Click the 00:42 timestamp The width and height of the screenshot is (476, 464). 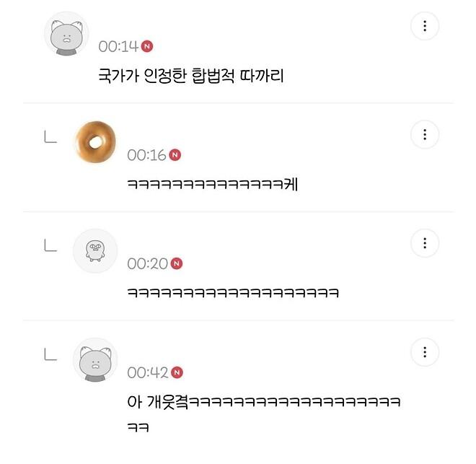[147, 372]
